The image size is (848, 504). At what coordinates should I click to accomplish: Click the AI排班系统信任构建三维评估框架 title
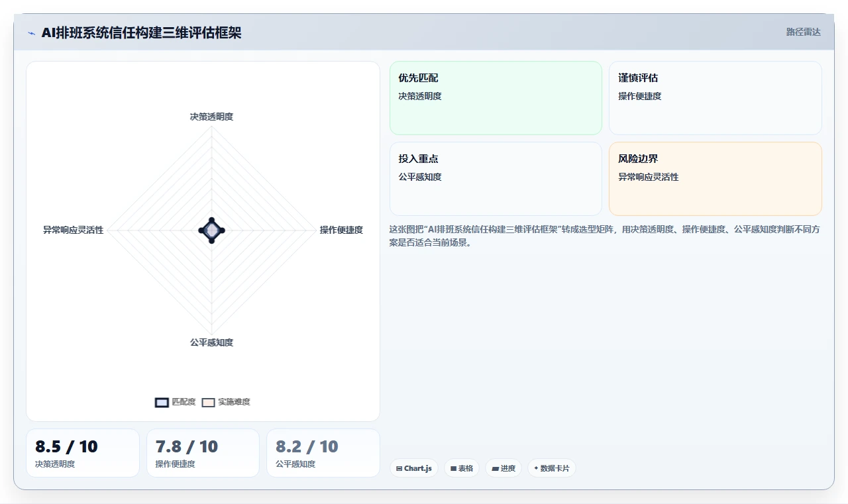click(x=141, y=32)
